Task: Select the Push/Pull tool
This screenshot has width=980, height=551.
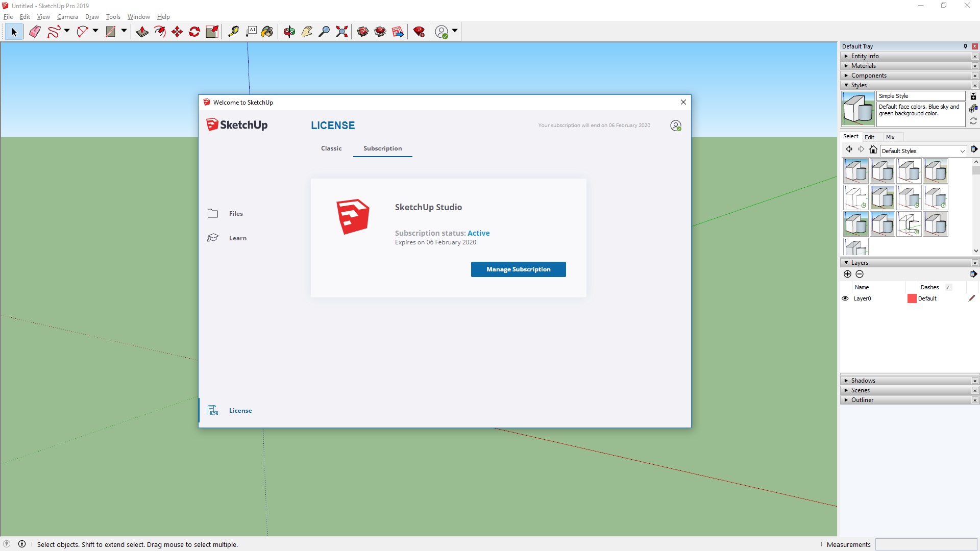Action: [x=142, y=32]
